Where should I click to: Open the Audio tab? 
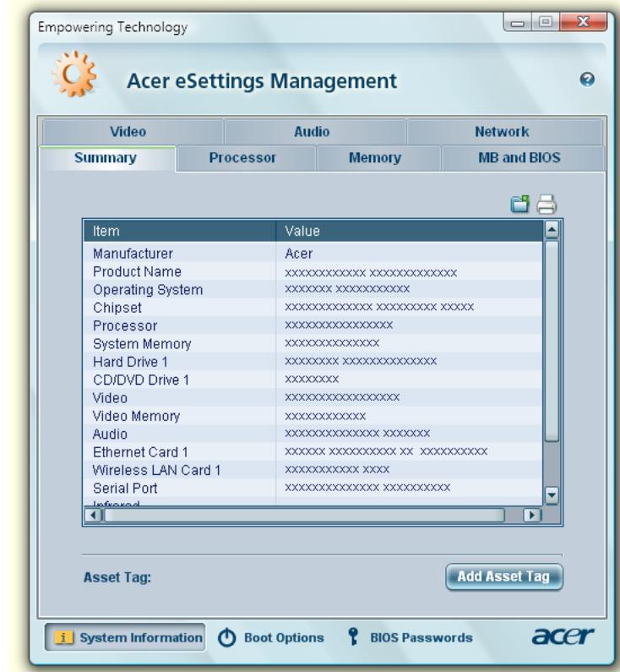(315, 132)
